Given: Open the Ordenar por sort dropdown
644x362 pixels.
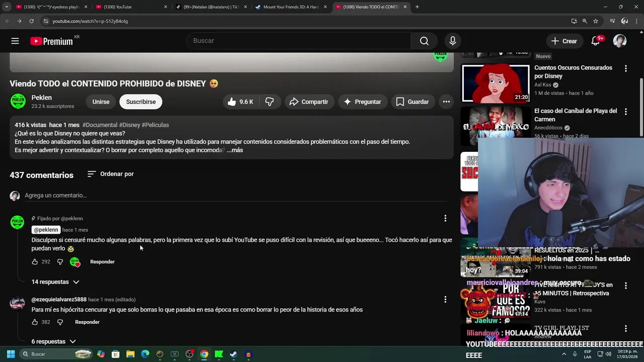Looking at the screenshot, I should click(110, 174).
